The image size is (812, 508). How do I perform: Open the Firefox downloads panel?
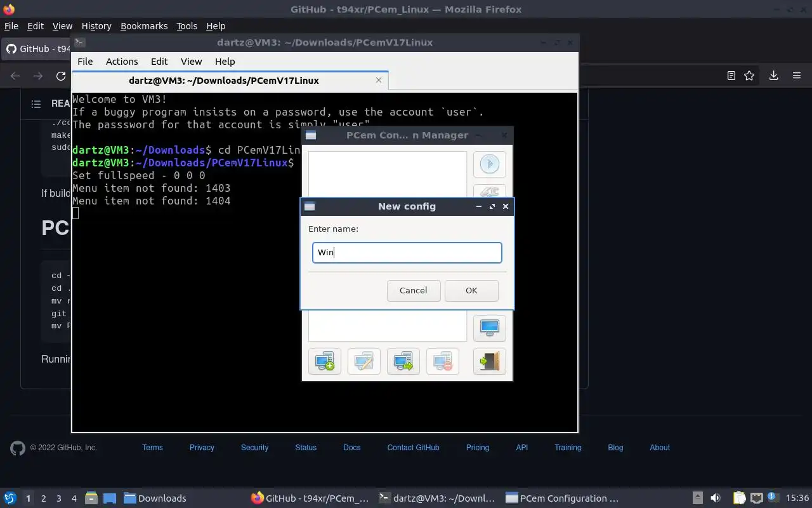click(x=773, y=76)
